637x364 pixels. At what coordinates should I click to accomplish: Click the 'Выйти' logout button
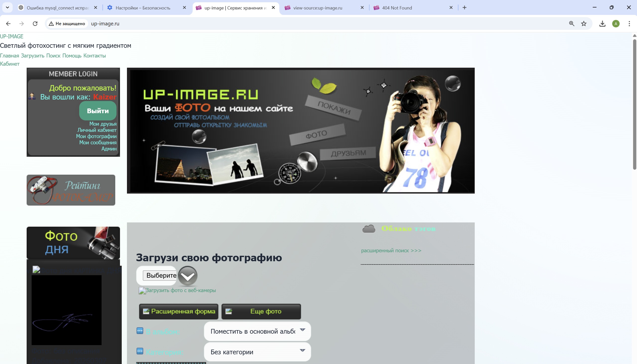98,111
